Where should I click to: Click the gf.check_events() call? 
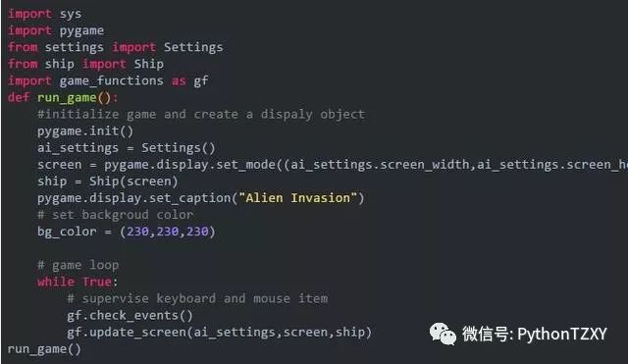point(130,316)
